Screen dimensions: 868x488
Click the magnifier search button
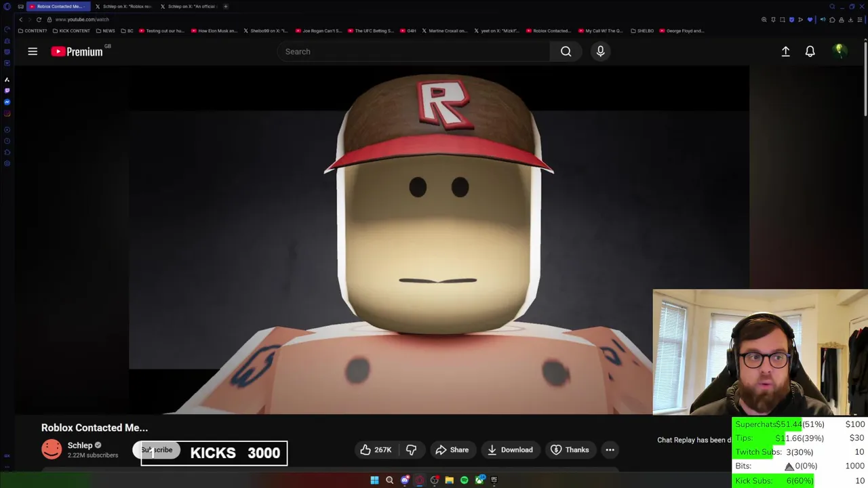566,52
